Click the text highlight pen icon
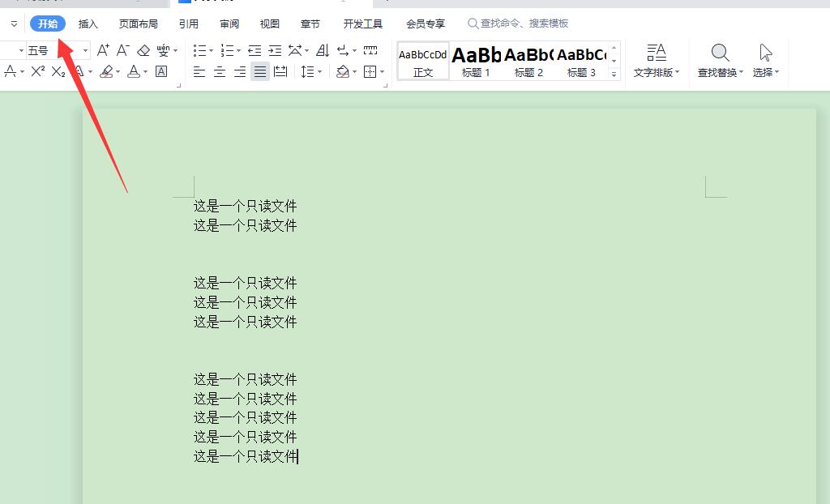The width and height of the screenshot is (830, 504). (x=106, y=71)
